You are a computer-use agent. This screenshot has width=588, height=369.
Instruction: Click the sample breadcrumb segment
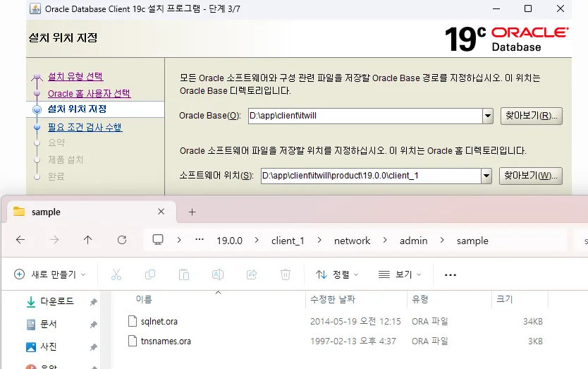click(472, 241)
